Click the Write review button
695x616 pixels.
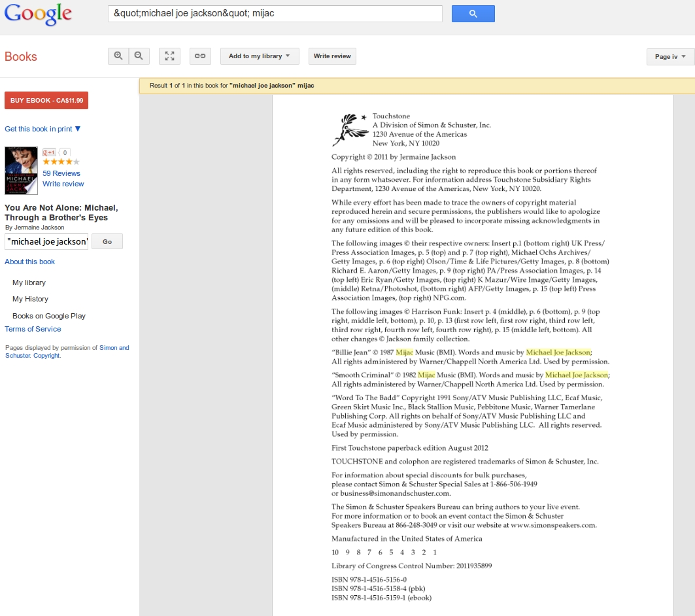(x=332, y=56)
